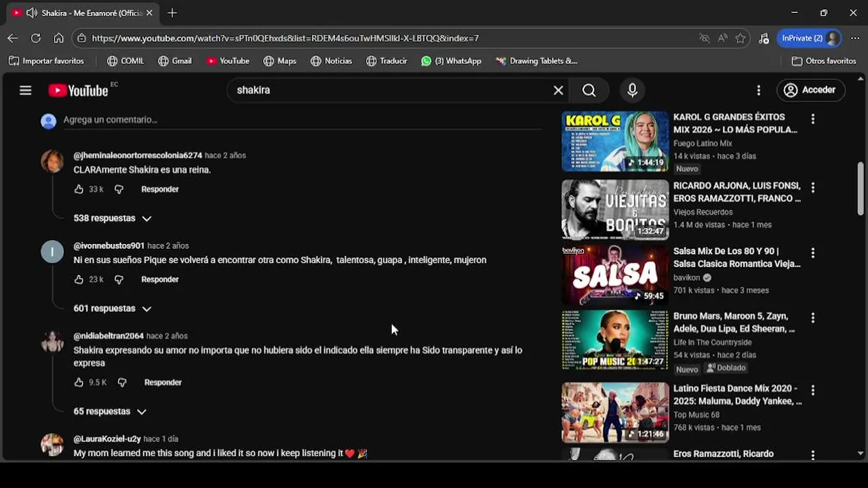Go to YouTube home via logo
The width and height of the screenshot is (868, 488).
[x=79, y=90]
